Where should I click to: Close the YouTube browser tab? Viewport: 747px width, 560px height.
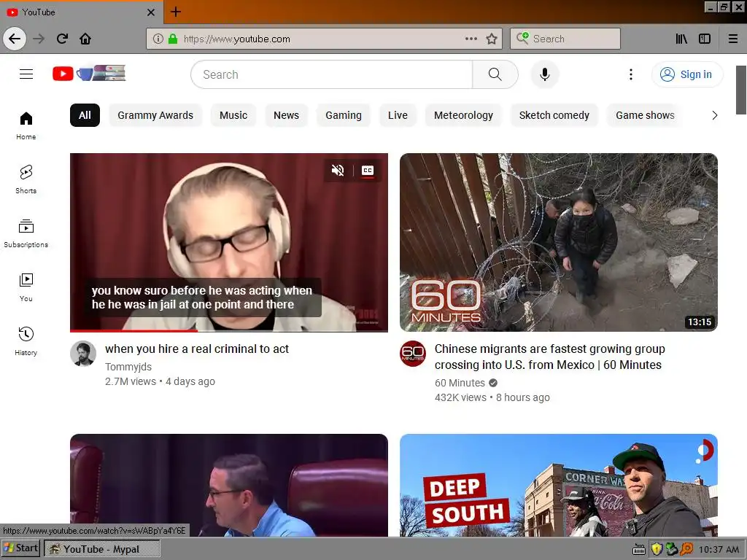click(x=151, y=12)
